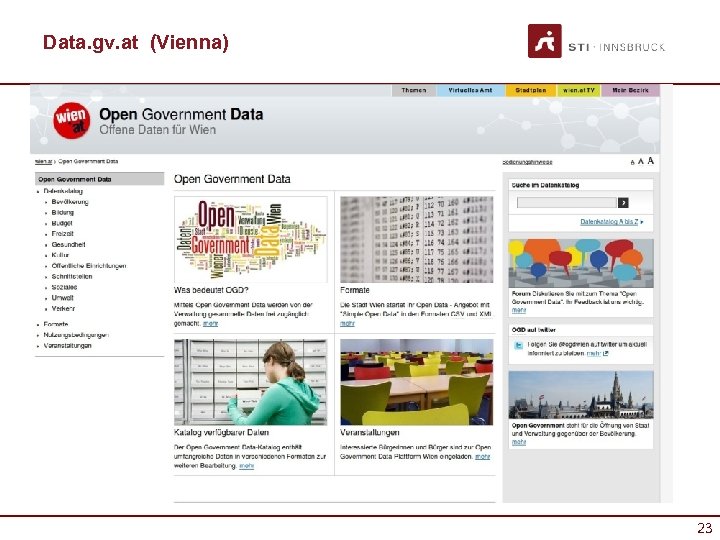Open the Bildung category
720x540 pixels.
coord(62,212)
